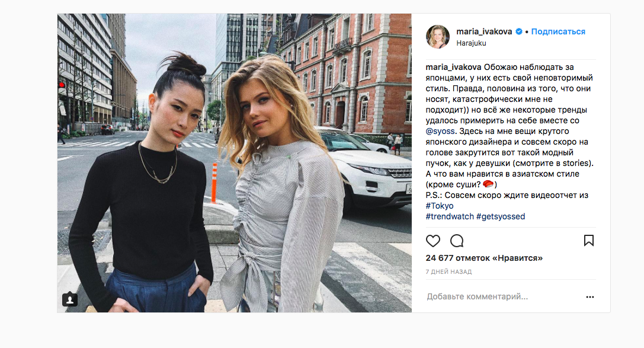This screenshot has width=644, height=348.
Task: Click the sushi emoji in the caption
Action: point(488,184)
